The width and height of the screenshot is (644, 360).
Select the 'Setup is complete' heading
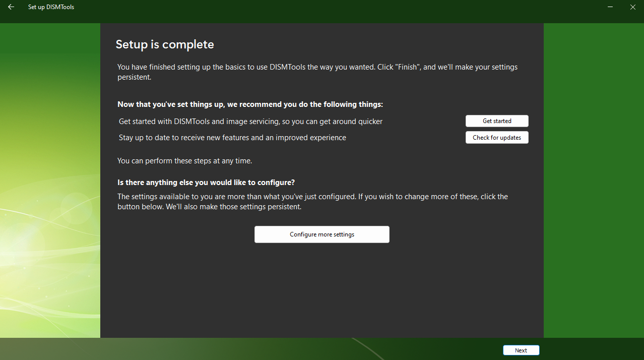tap(165, 44)
